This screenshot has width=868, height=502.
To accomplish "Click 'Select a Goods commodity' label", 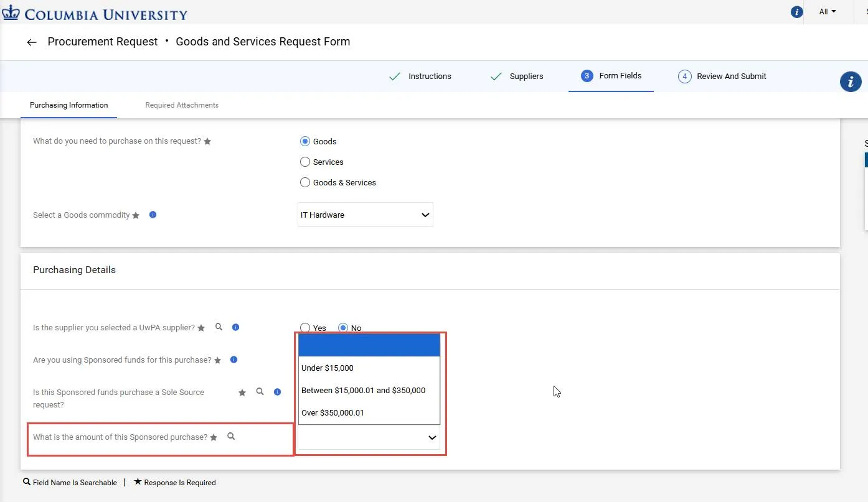I will [82, 215].
